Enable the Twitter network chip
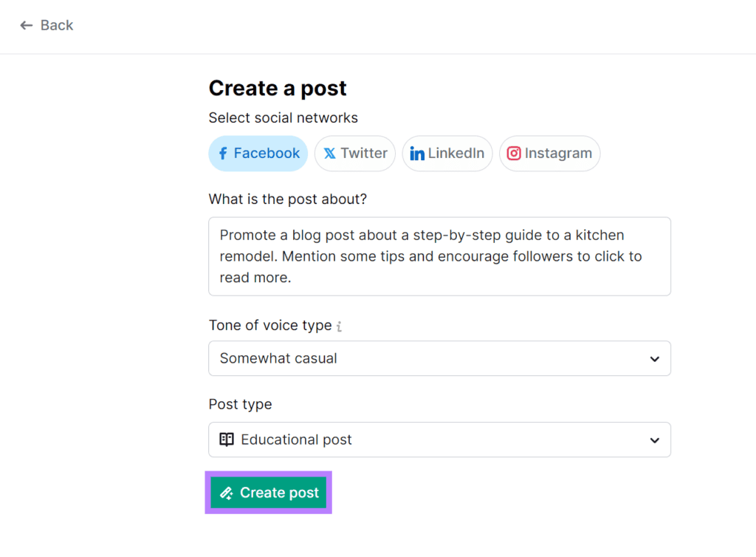Image resolution: width=756 pixels, height=557 pixels. coord(355,154)
